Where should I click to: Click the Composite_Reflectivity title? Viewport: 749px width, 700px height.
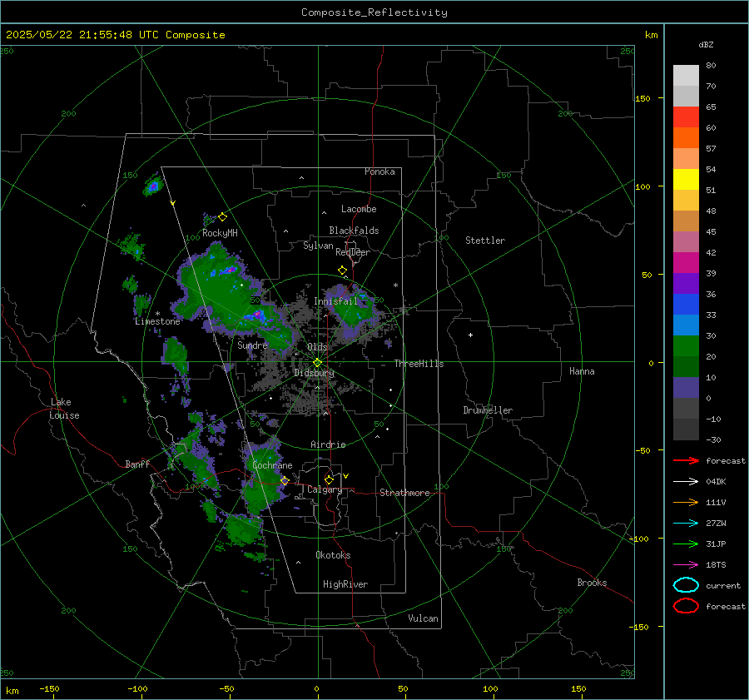click(374, 12)
